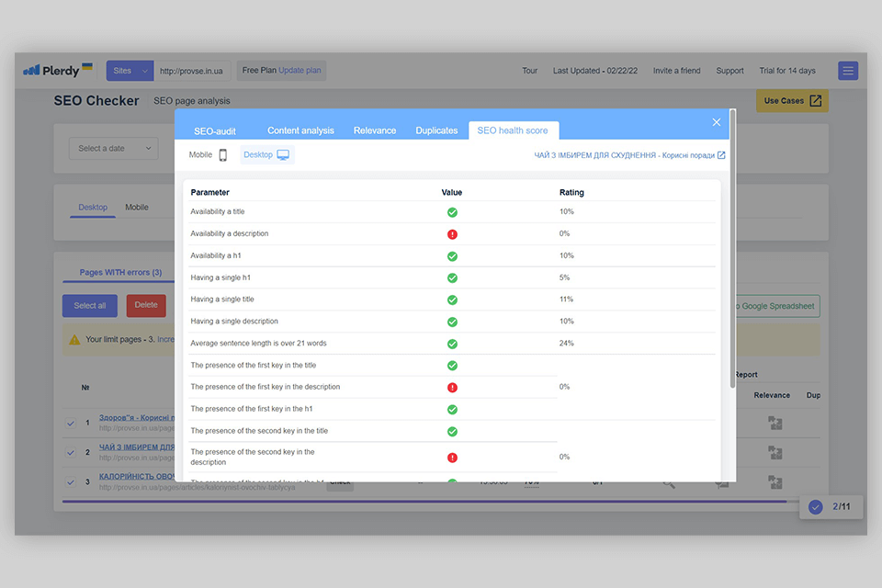882x588 pixels.
Task: Toggle checkbox for row 1
Action: pos(71,424)
